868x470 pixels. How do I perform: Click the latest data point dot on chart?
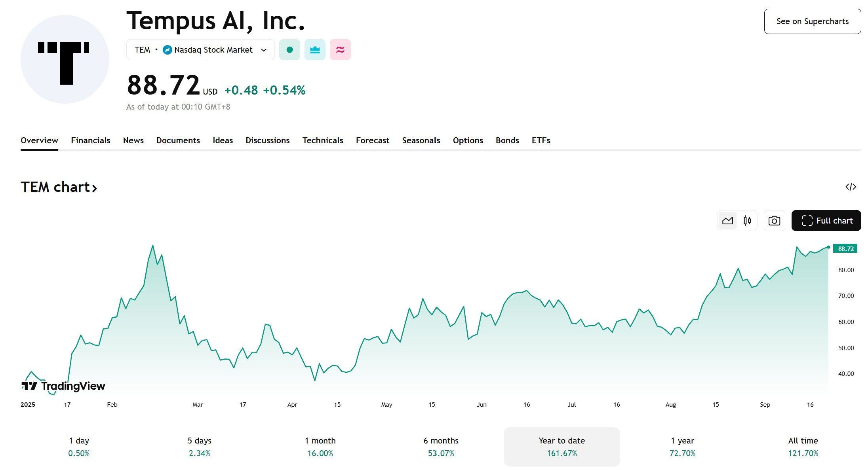click(828, 247)
